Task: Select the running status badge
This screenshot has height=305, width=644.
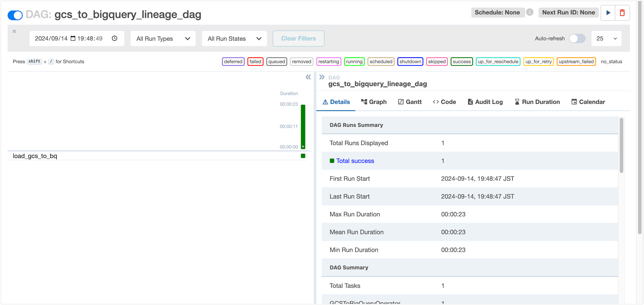Action: 354,61
